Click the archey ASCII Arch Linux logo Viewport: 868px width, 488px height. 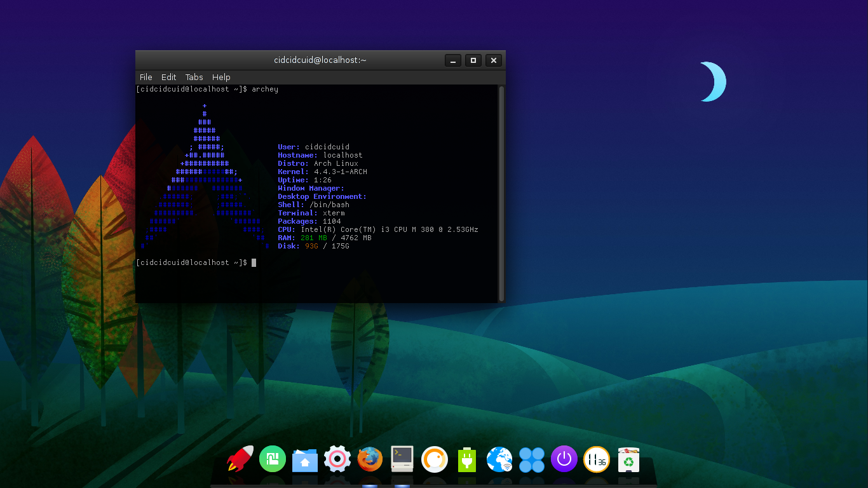coord(203,184)
